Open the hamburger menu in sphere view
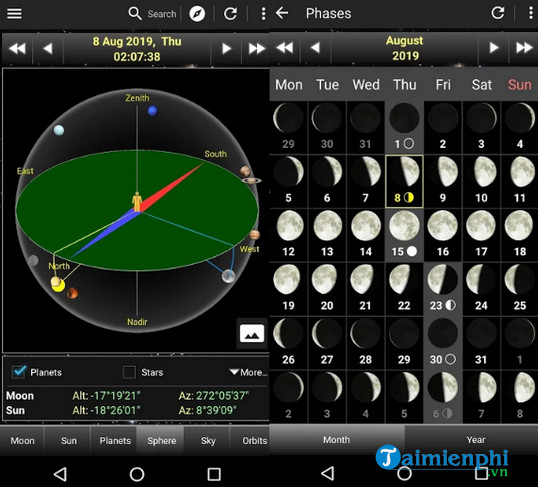Image resolution: width=538 pixels, height=487 pixels. [x=14, y=14]
